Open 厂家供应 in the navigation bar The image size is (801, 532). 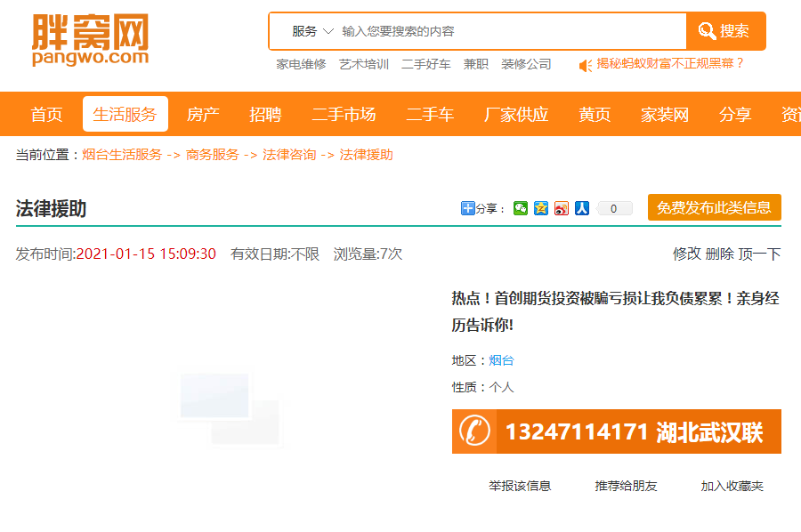[516, 115]
